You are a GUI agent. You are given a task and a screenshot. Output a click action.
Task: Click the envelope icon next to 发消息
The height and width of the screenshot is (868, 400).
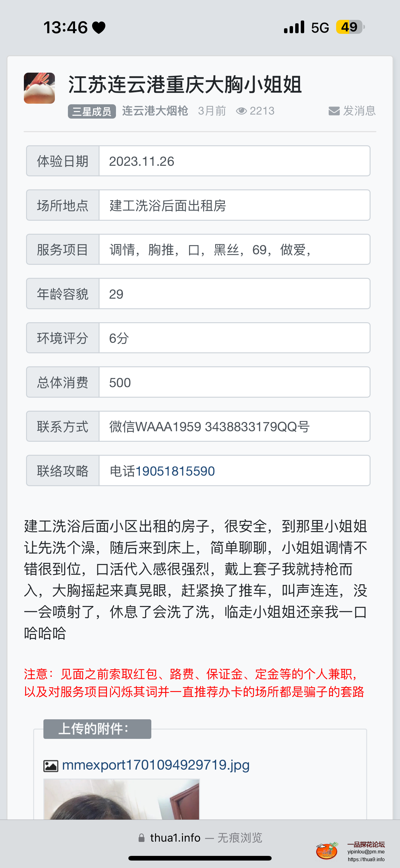334,111
